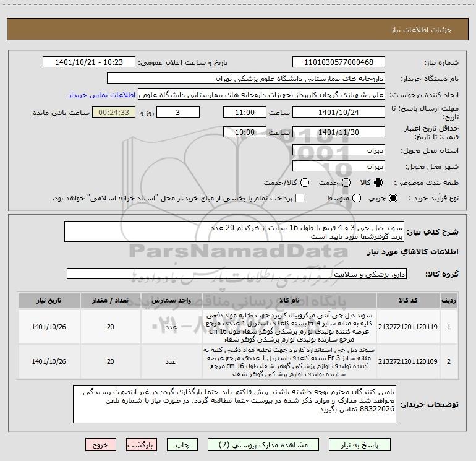
Task: Click the اطلاعات کالاهای مورد نیاز heading
Action: (x=412, y=252)
